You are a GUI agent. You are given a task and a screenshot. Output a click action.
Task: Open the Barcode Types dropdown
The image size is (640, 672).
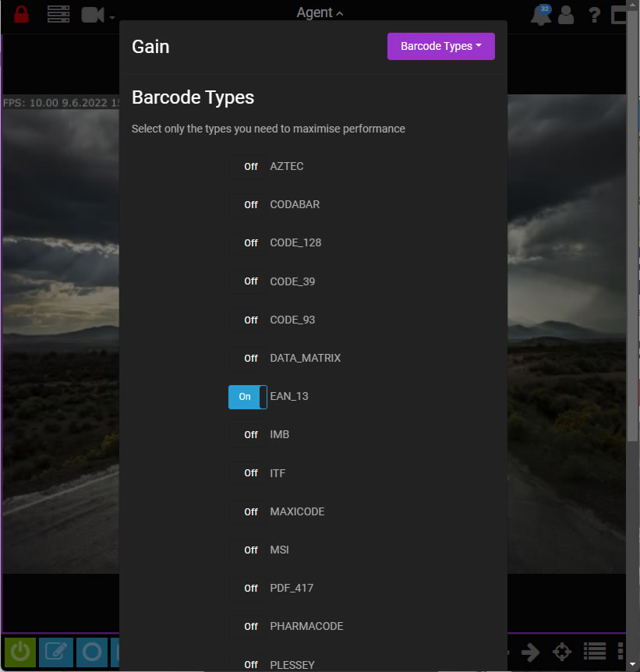click(440, 47)
